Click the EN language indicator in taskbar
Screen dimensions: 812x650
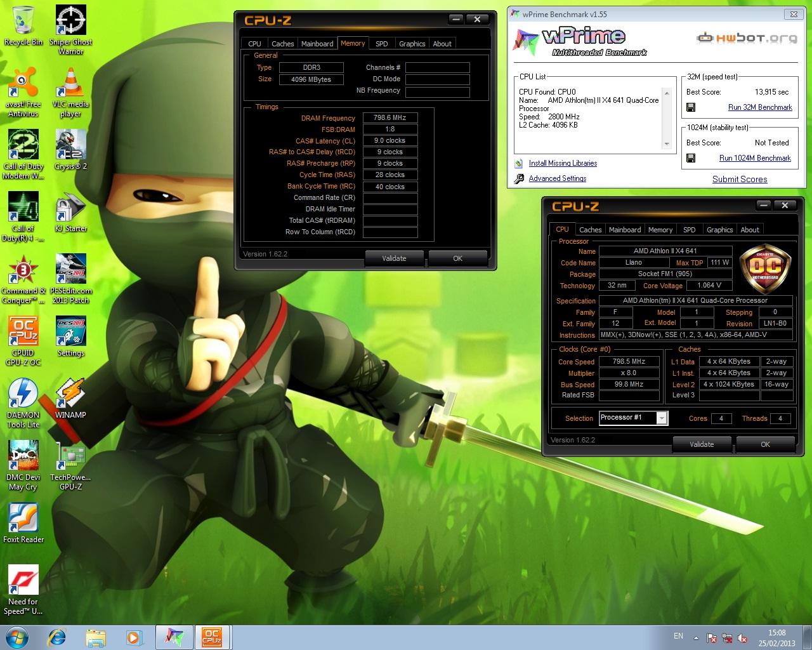tap(678, 636)
